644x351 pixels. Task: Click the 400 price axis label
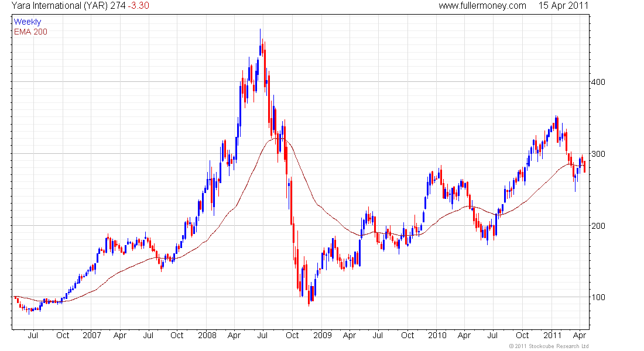pyautogui.click(x=598, y=82)
